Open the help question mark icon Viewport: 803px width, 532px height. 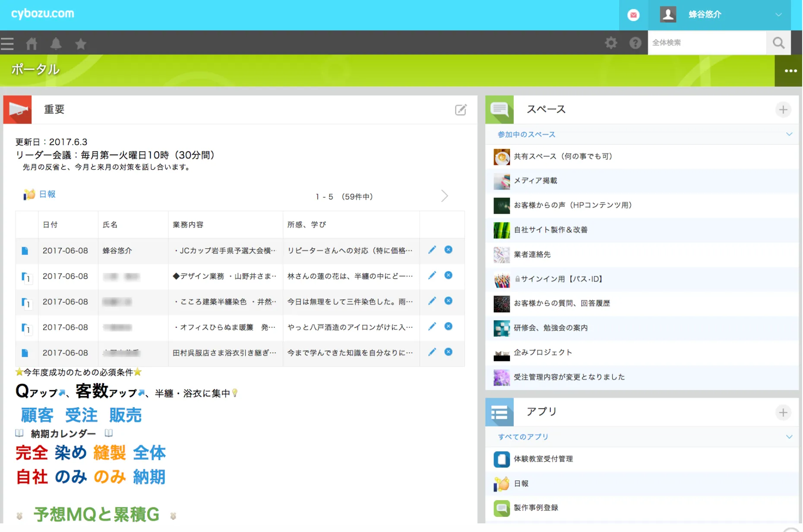[x=635, y=43]
